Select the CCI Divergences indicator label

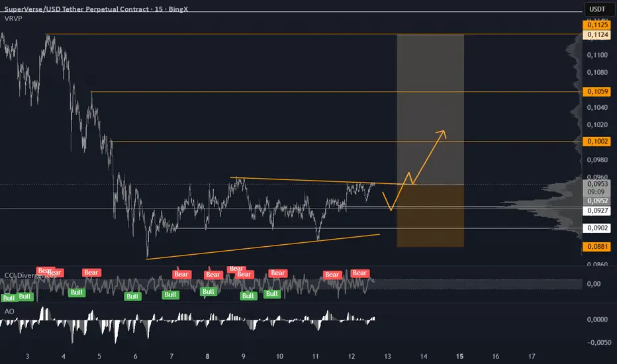pyautogui.click(x=30, y=275)
